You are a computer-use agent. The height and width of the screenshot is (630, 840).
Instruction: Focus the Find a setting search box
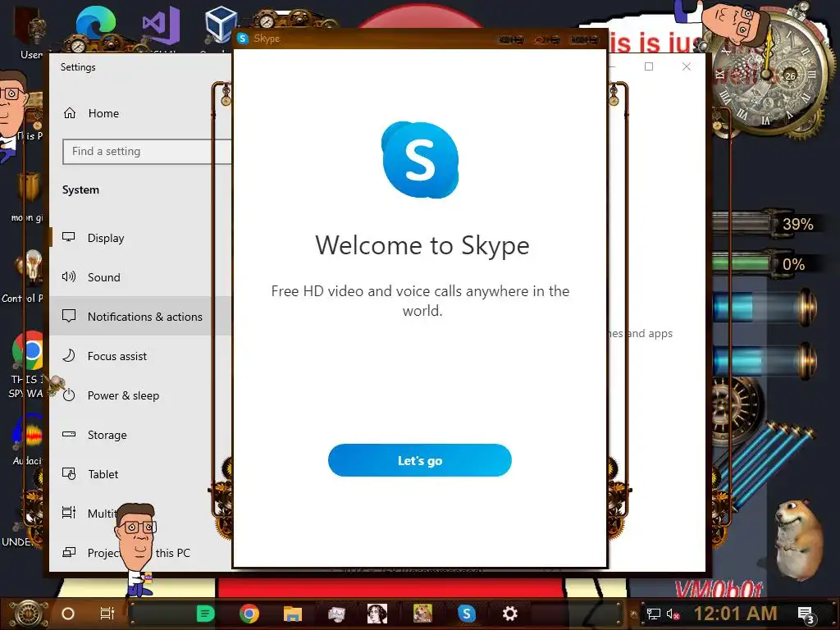147,152
